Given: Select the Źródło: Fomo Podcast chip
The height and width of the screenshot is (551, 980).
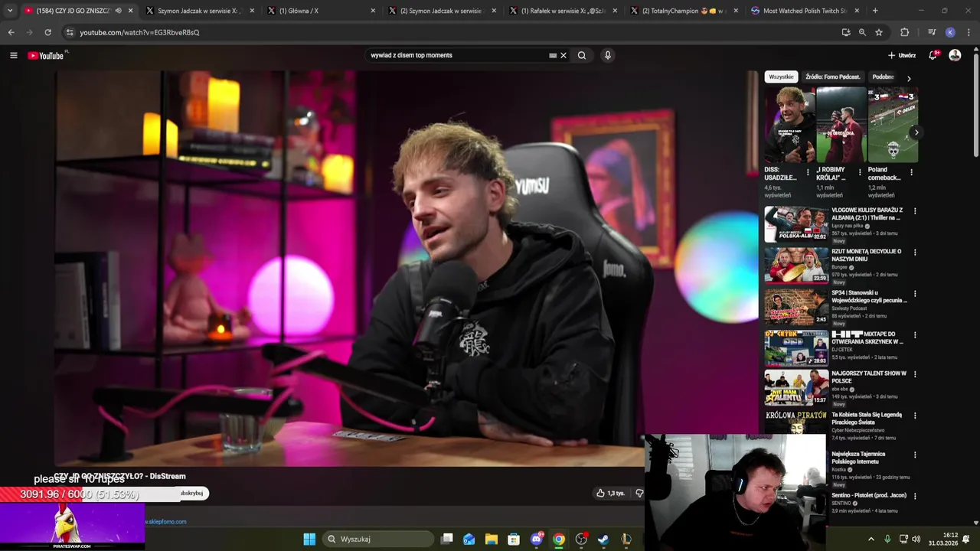Looking at the screenshot, I should tap(833, 77).
